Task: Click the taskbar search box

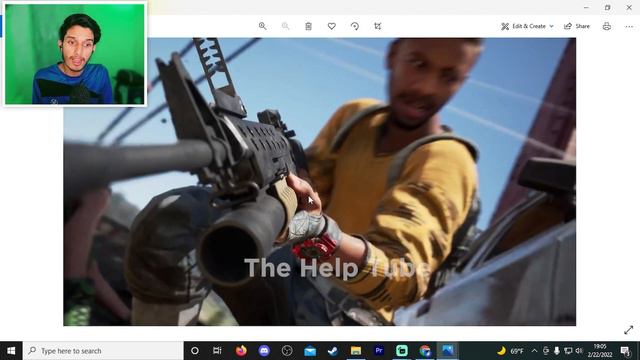Action: 103,351
